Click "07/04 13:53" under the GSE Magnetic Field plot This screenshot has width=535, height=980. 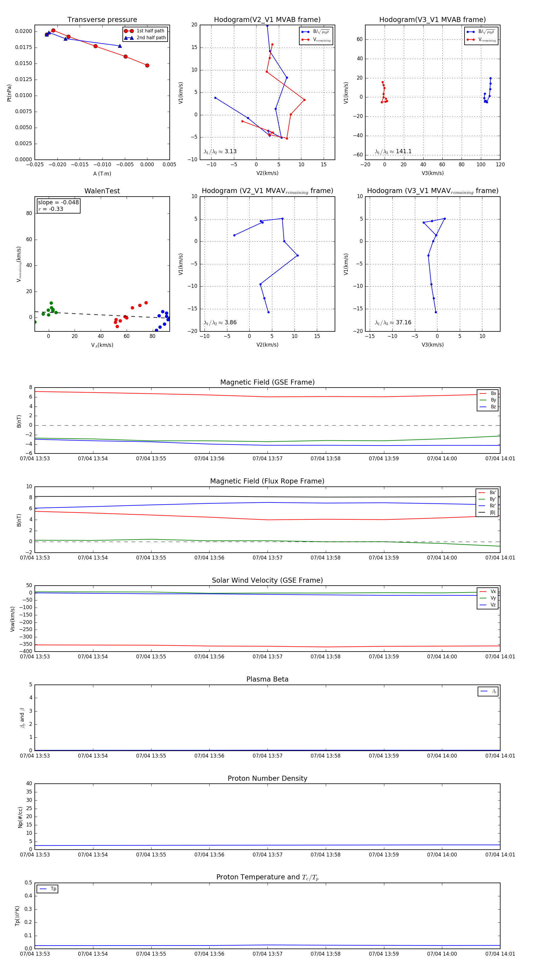(35, 459)
